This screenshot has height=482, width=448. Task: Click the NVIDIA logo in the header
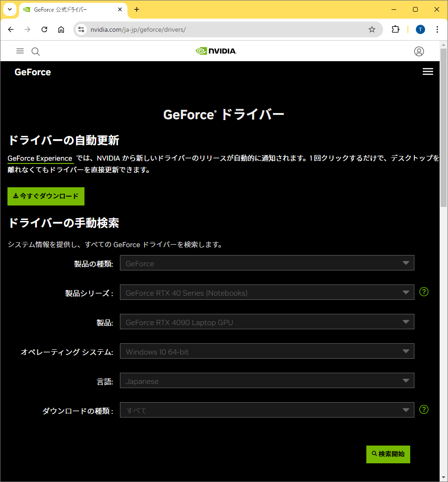(216, 51)
